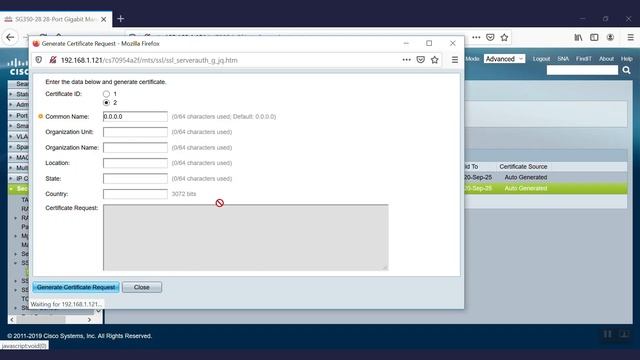Image resolution: width=640 pixels, height=360 pixels.
Task: Close the SG350-28 browser tab
Action: click(x=104, y=19)
